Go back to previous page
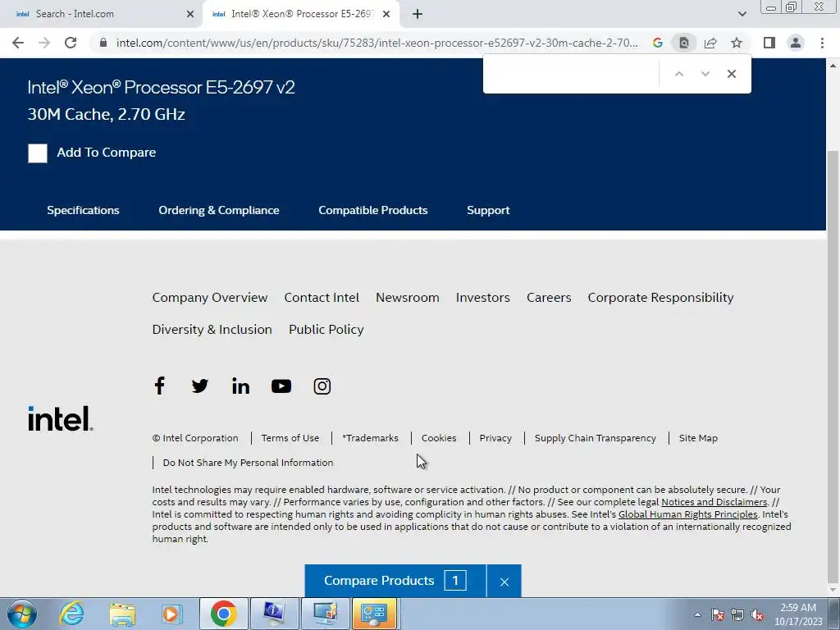This screenshot has height=630, width=840. [x=18, y=43]
